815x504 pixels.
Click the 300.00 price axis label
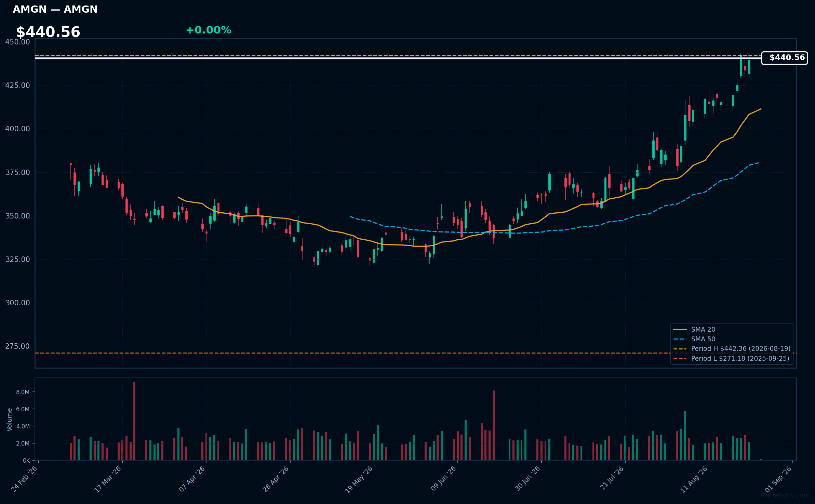tap(17, 303)
